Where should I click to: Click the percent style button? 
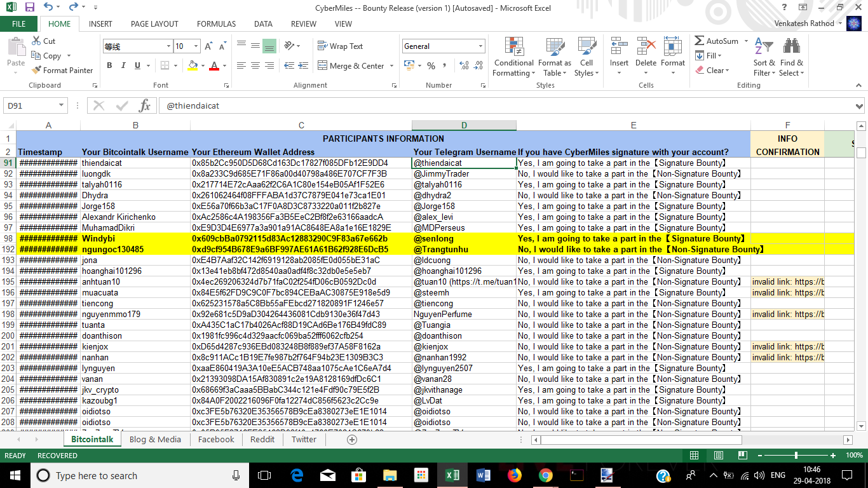coord(431,65)
